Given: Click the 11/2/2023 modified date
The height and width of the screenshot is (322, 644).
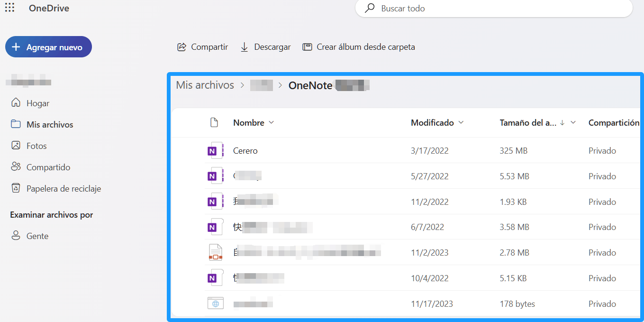Looking at the screenshot, I should click(429, 253).
